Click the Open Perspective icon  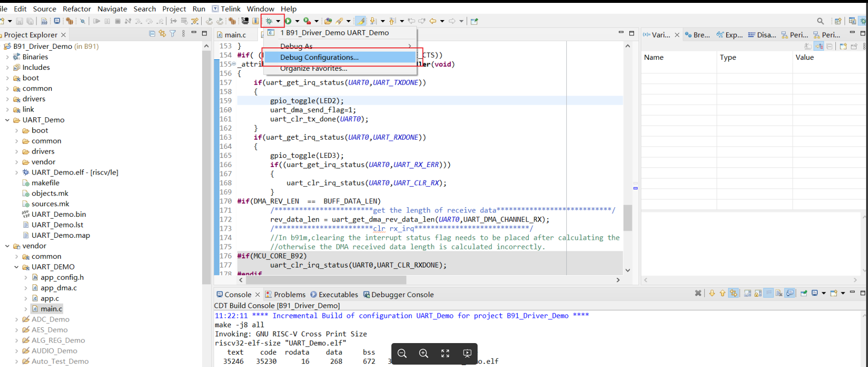[x=838, y=21]
